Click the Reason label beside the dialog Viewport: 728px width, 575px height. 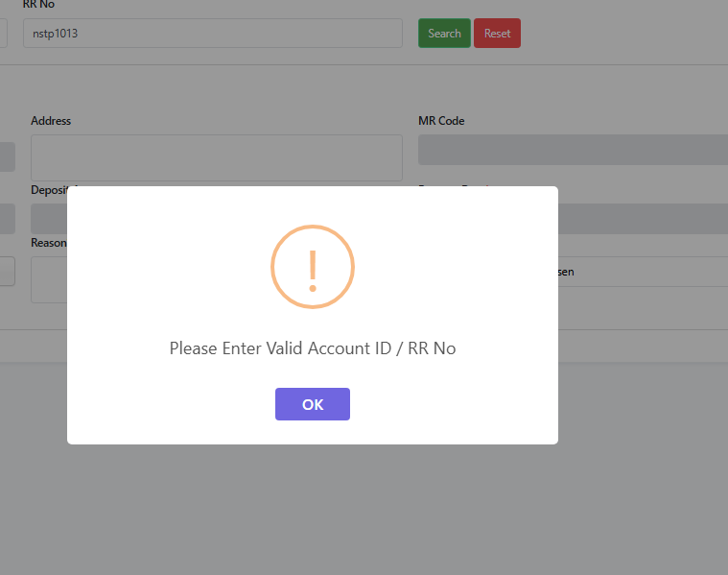click(x=48, y=243)
